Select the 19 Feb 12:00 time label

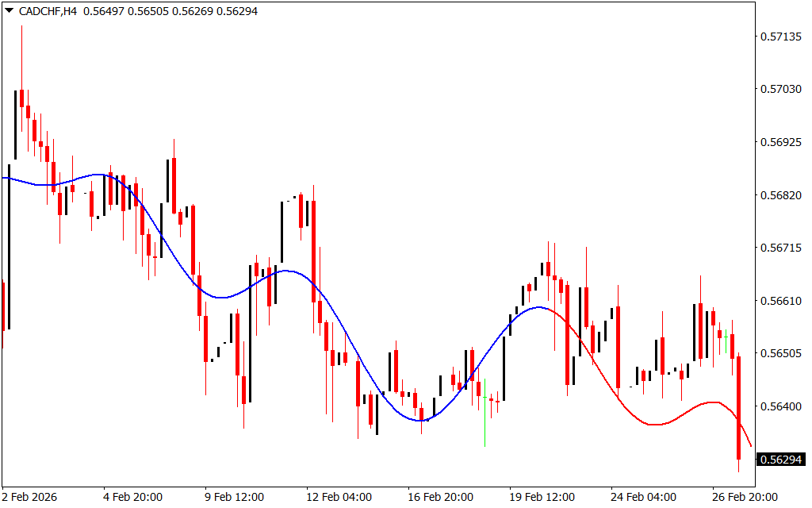(x=541, y=497)
